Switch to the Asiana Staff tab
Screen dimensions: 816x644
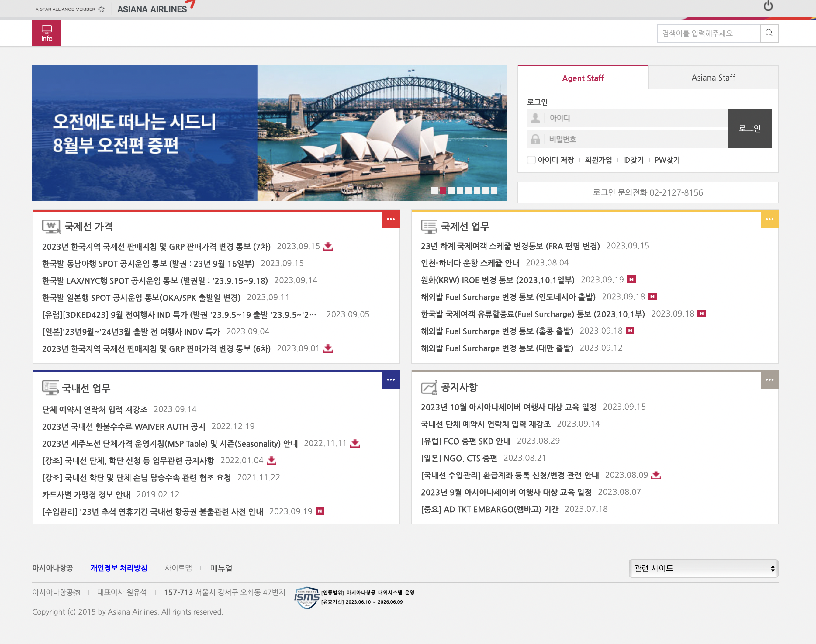(x=713, y=77)
